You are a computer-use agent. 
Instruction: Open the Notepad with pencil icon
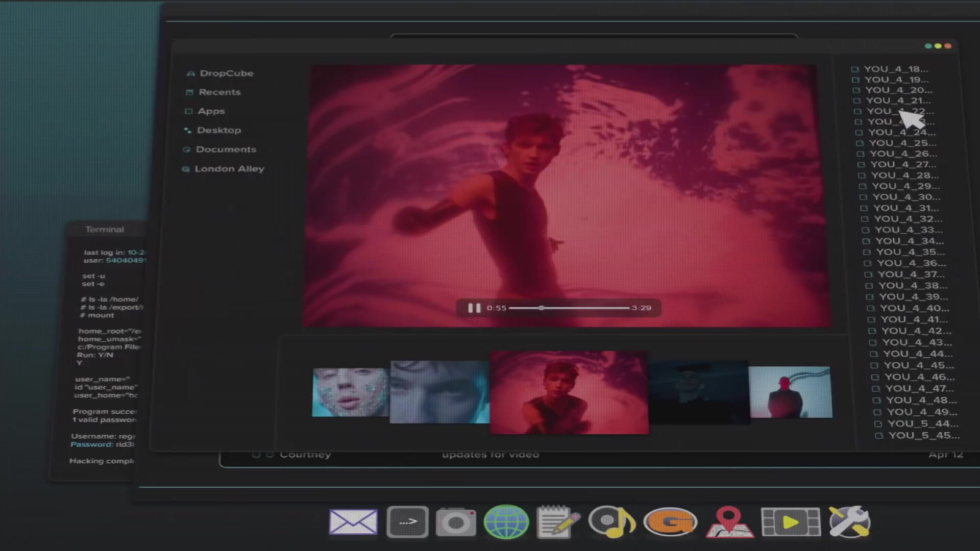point(558,522)
